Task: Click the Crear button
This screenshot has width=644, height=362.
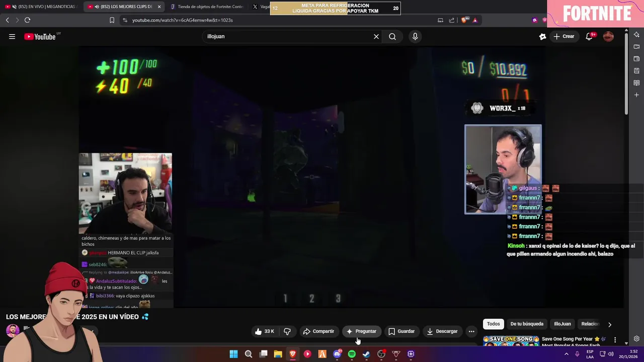Action: coord(563,36)
